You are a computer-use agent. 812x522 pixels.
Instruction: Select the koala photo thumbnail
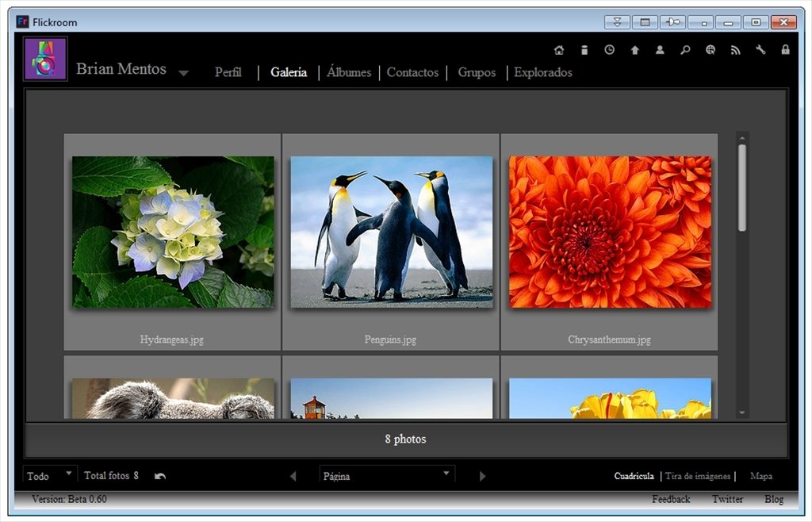click(x=173, y=398)
